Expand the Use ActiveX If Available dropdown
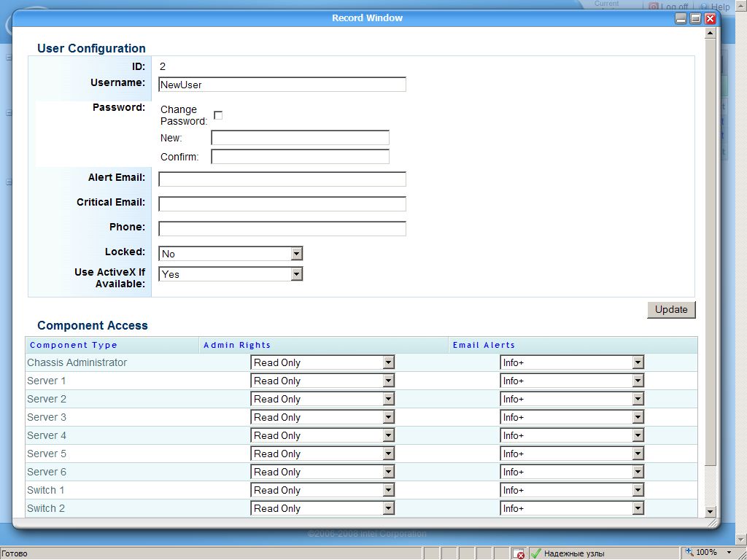This screenshot has width=747, height=560. [296, 274]
